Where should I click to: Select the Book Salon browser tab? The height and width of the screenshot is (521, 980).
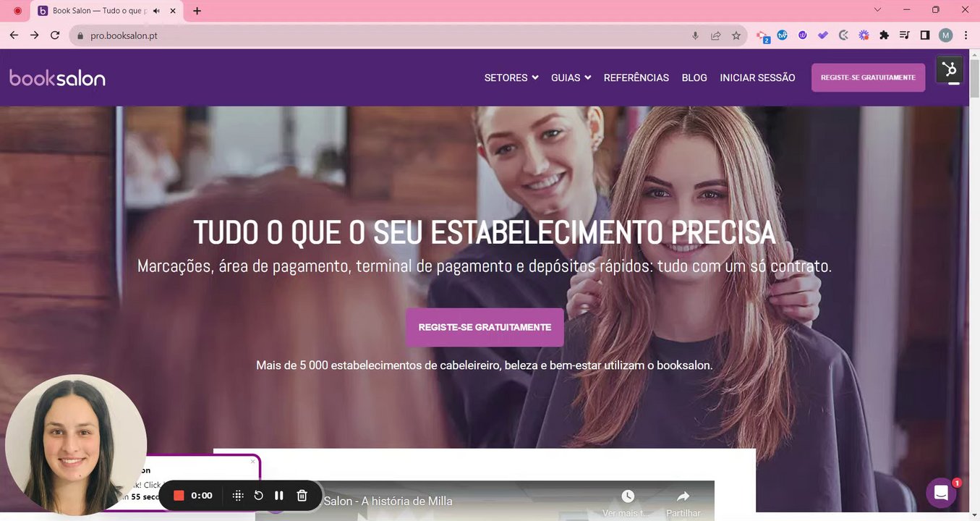[x=107, y=11]
